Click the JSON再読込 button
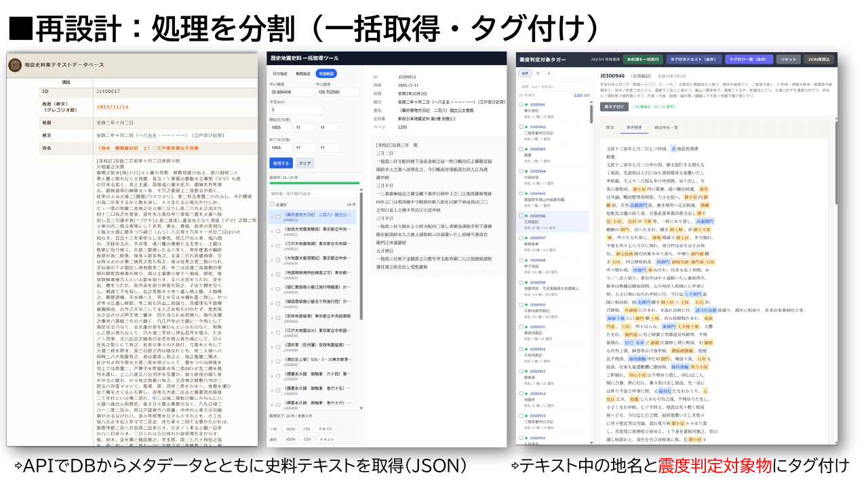Screen dimensions: 868x488 point(819,60)
